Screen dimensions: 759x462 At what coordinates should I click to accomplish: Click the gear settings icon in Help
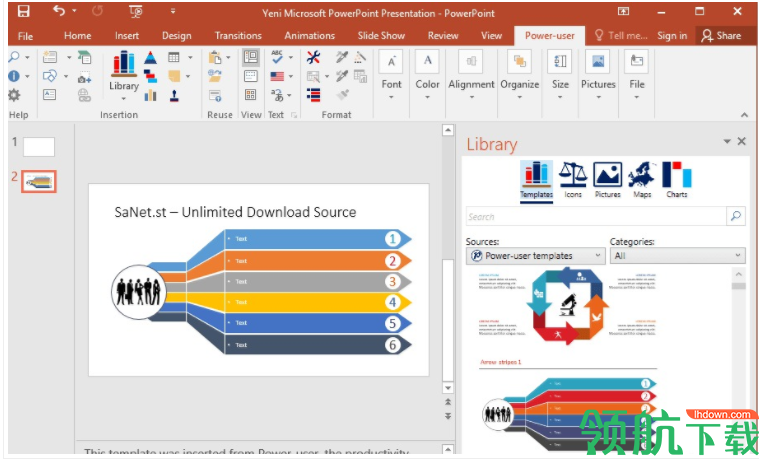(14, 95)
